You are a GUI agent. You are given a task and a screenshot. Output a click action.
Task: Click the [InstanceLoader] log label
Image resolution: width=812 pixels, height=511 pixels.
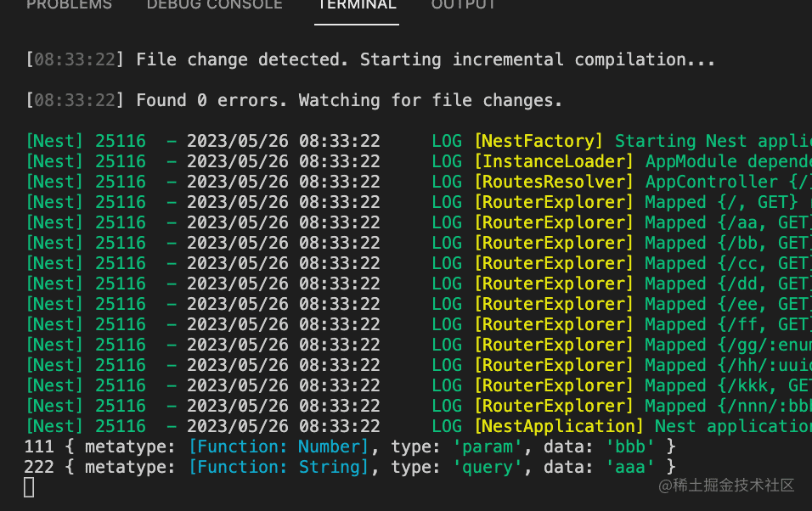554,161
